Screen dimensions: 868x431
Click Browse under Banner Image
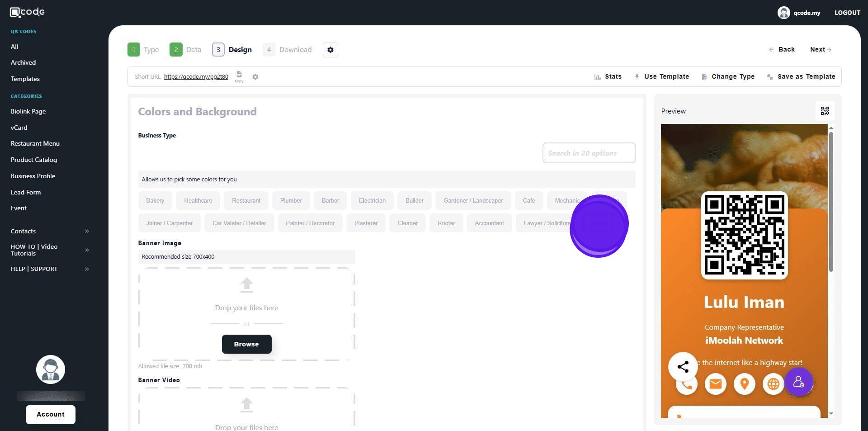tap(246, 344)
